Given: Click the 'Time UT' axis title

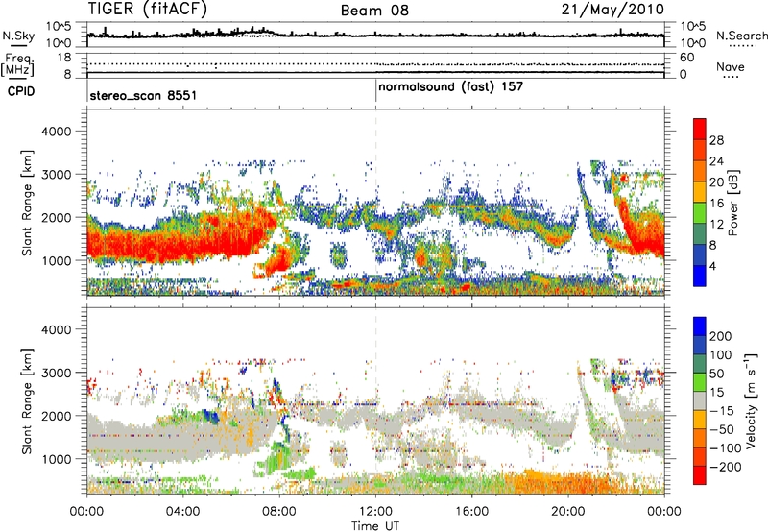Looking at the screenshot, I should pos(375,525).
